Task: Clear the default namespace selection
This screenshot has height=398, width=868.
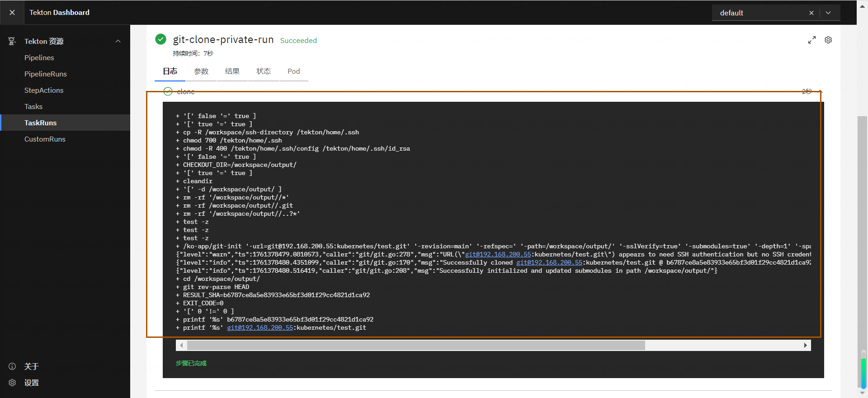Action: coord(811,13)
